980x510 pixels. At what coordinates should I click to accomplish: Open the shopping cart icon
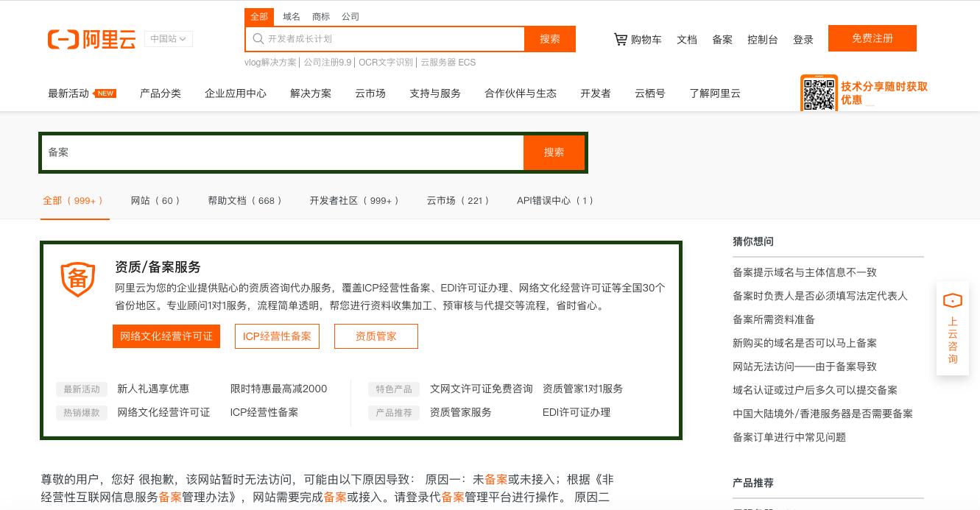point(621,39)
